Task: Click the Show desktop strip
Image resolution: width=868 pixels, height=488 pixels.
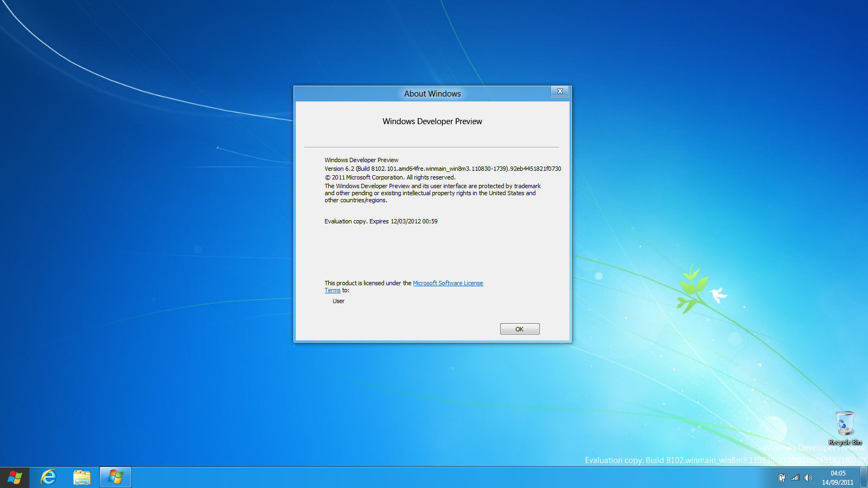Action: coord(864,478)
